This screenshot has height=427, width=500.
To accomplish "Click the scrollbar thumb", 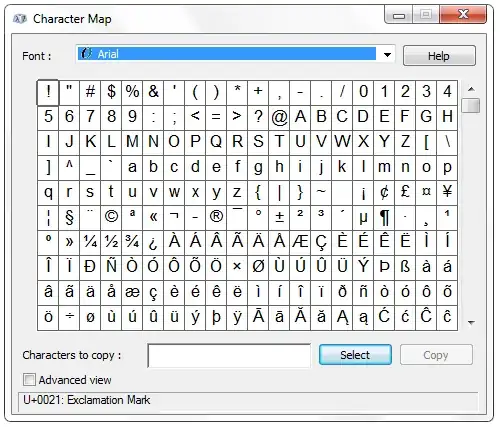I will pos(470,105).
